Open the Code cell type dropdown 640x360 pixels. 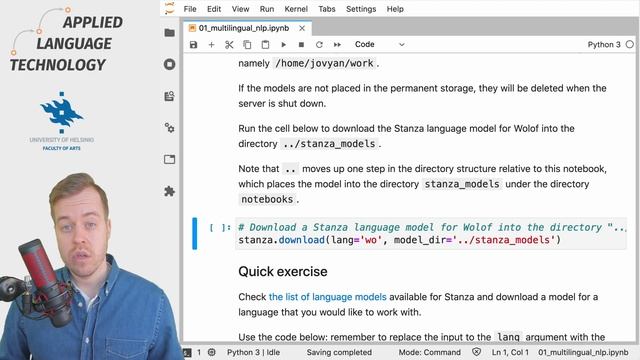(x=380, y=44)
